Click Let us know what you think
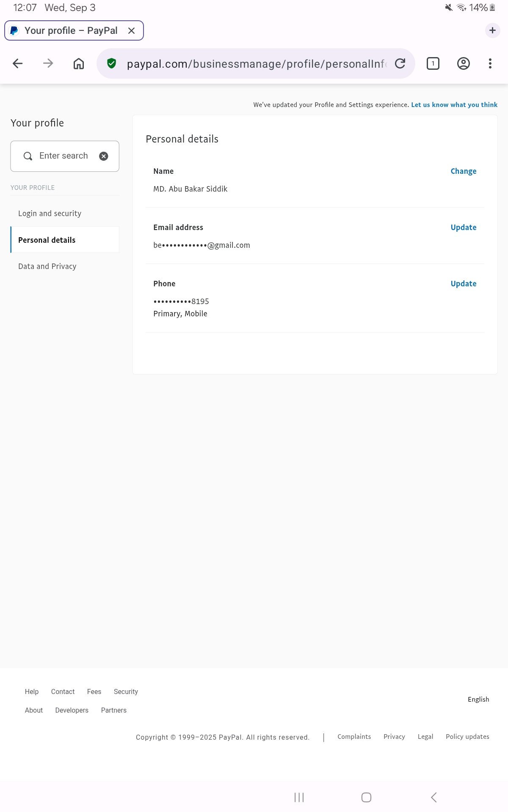Image resolution: width=508 pixels, height=812 pixels. pyautogui.click(x=454, y=105)
